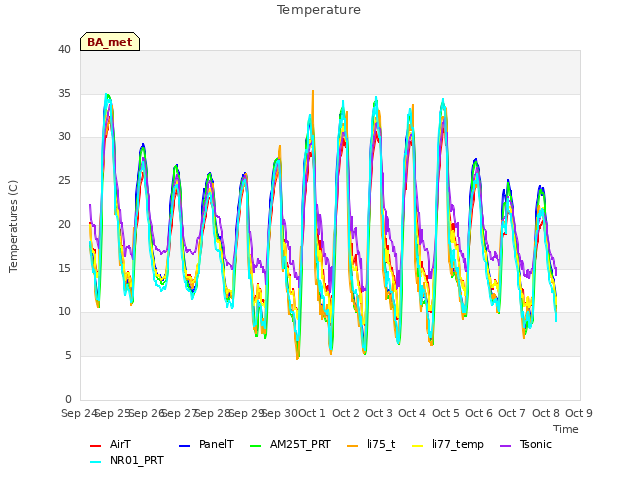Toggle the li75_t series in legend
This screenshot has height=480, width=640.
[x=371, y=444]
